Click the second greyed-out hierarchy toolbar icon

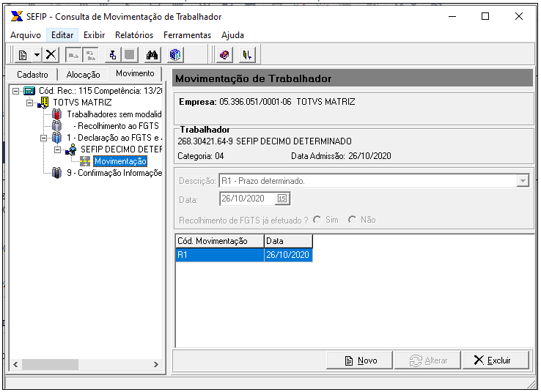pyautogui.click(x=91, y=55)
